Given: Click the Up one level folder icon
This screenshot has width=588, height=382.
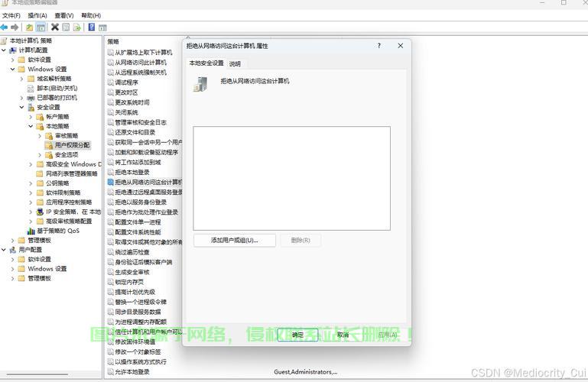Looking at the screenshot, I should pyautogui.click(x=30, y=28).
